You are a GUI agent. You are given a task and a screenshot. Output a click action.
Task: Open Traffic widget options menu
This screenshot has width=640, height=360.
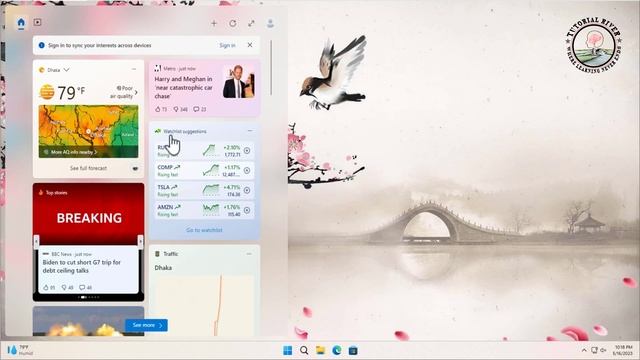point(249,254)
